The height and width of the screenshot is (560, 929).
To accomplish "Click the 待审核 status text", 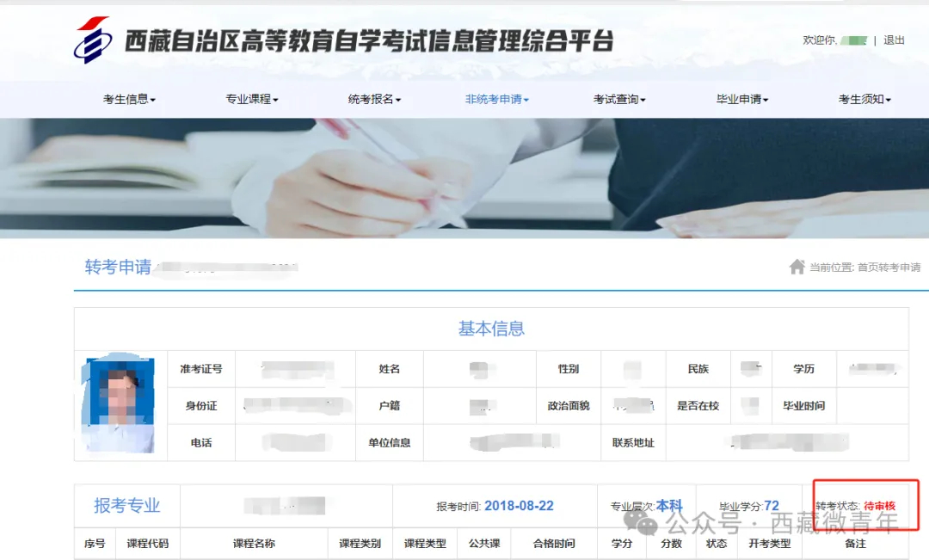I will [879, 506].
